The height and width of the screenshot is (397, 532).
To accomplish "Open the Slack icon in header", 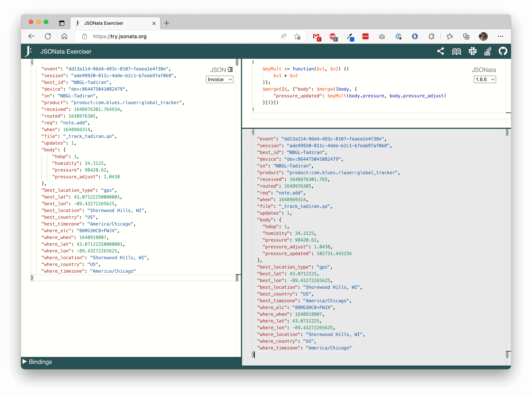I will click(x=473, y=51).
